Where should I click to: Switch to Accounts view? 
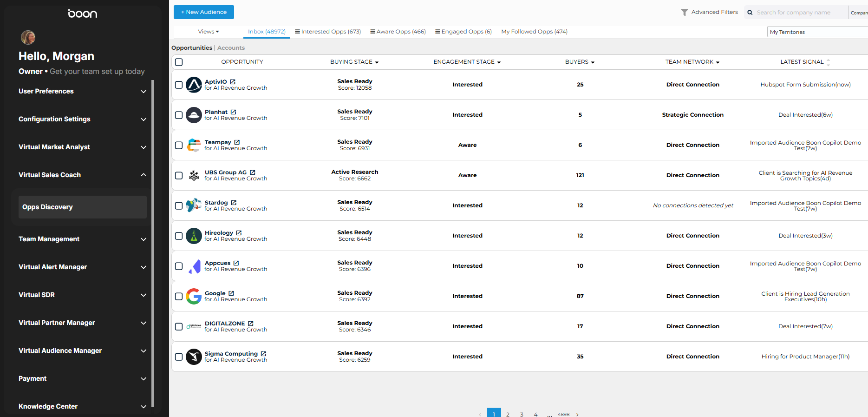coord(231,48)
